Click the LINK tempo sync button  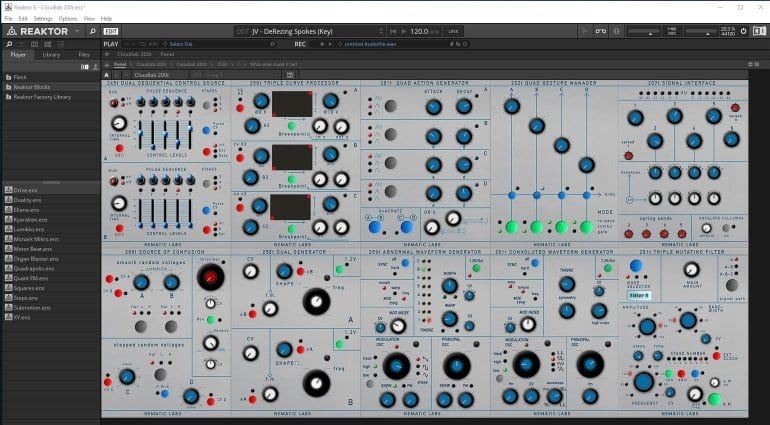pos(452,31)
